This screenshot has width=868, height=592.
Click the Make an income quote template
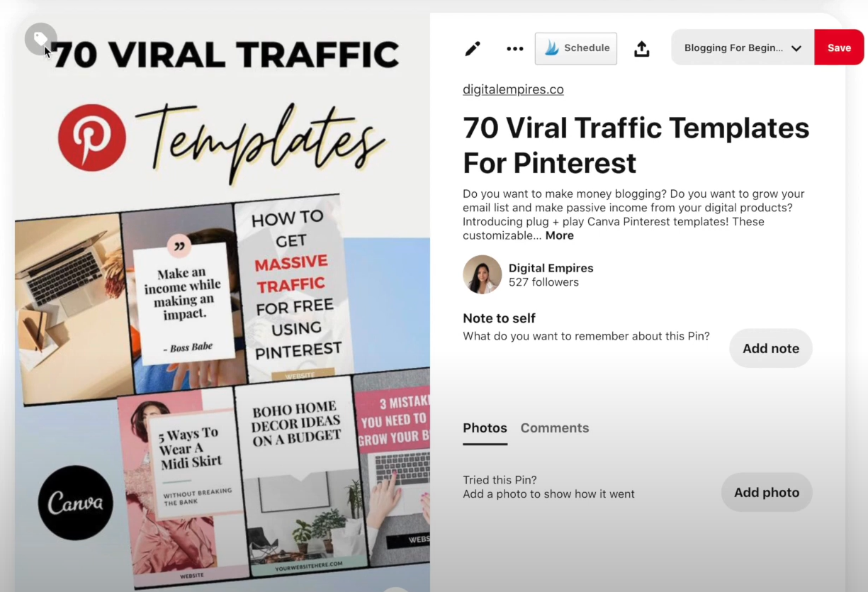(183, 298)
